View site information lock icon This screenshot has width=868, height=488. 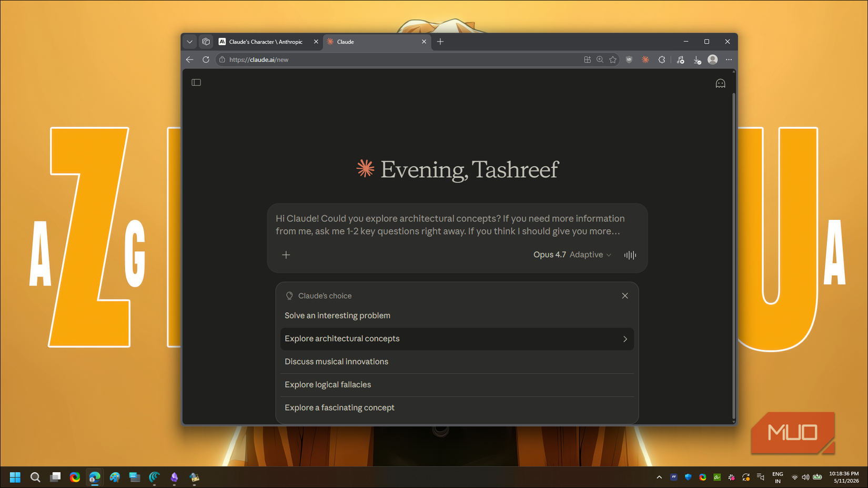pyautogui.click(x=222, y=60)
